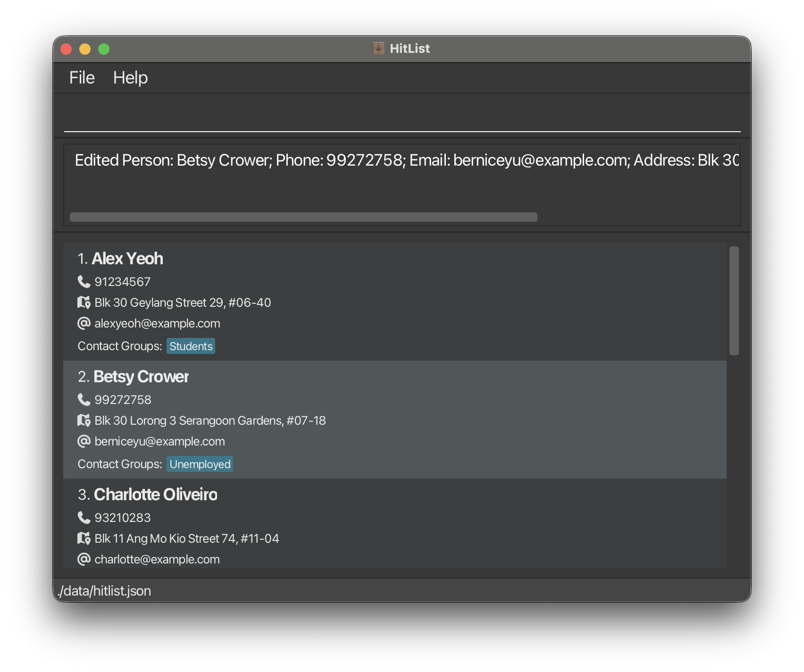The image size is (804, 672).
Task: Minimize the HitList window with yellow button
Action: tap(85, 49)
